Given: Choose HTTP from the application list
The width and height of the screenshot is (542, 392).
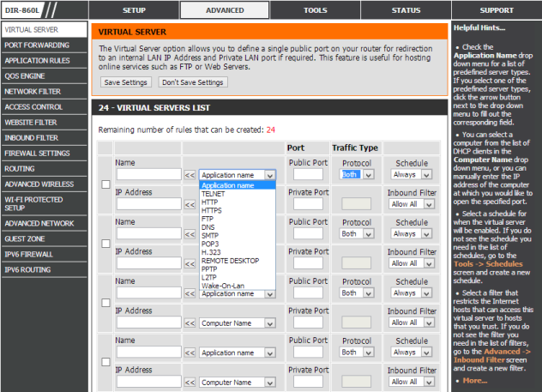Looking at the screenshot, I should point(237,202).
